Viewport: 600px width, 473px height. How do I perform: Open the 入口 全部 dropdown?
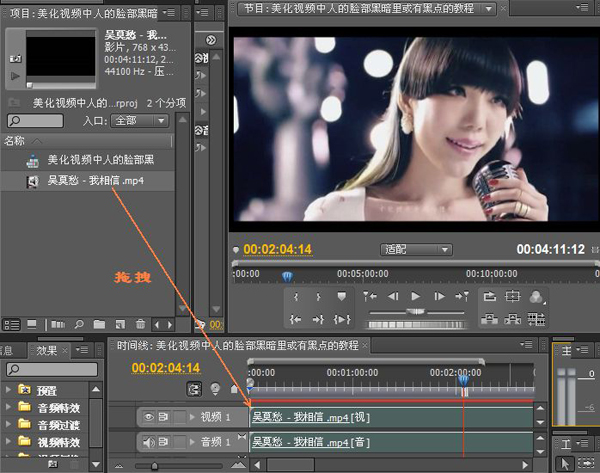[x=140, y=121]
